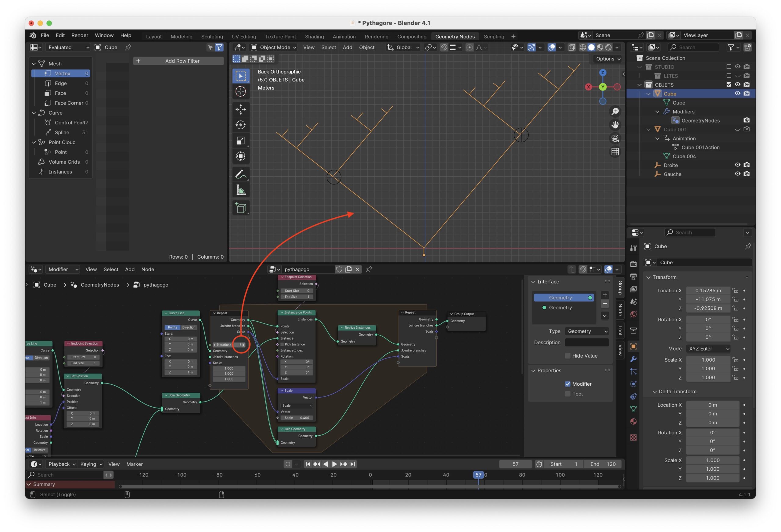Open the Material properties sphere icon
The image size is (781, 532).
coord(633,422)
